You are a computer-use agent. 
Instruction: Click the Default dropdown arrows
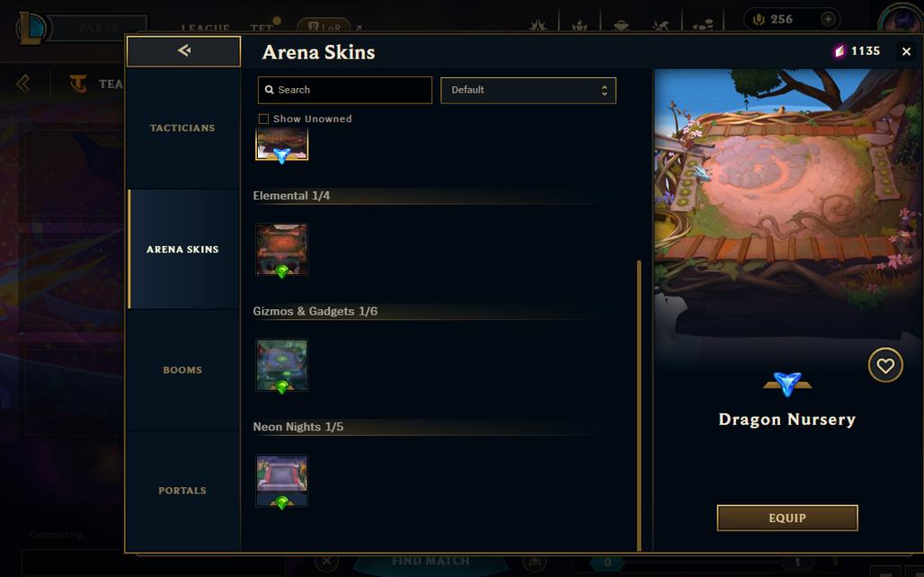pyautogui.click(x=604, y=90)
